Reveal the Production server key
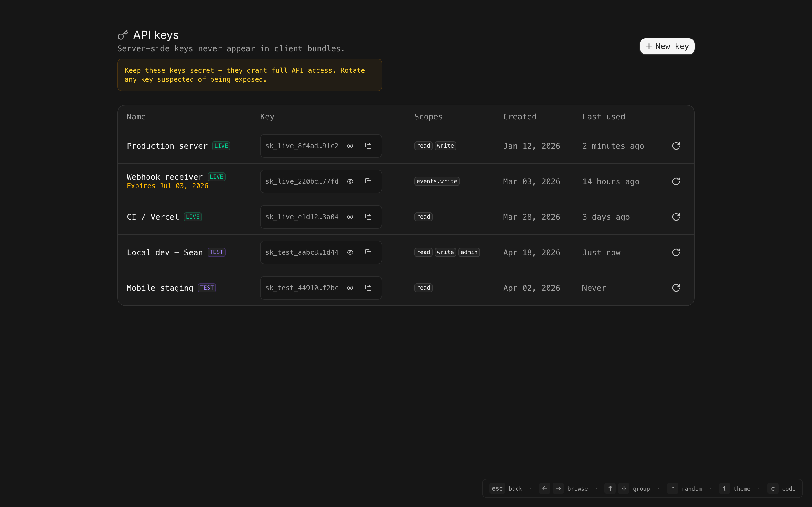The width and height of the screenshot is (812, 507). coord(350,146)
